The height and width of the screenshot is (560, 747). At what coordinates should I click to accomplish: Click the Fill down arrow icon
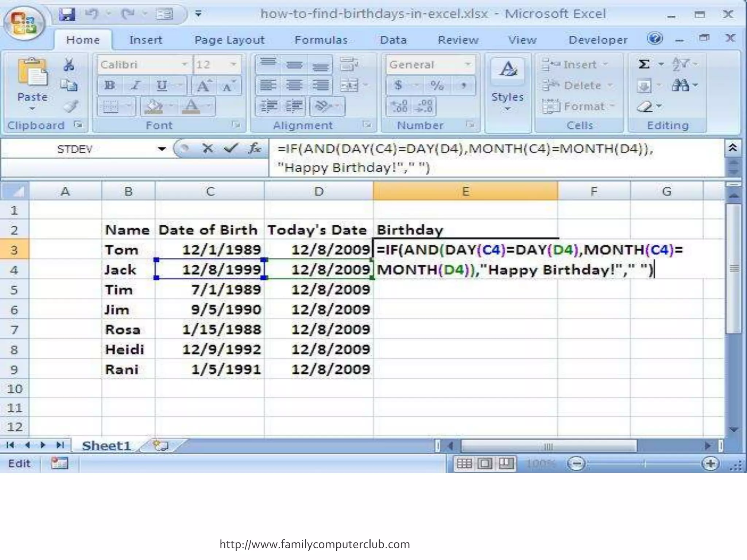pos(644,86)
